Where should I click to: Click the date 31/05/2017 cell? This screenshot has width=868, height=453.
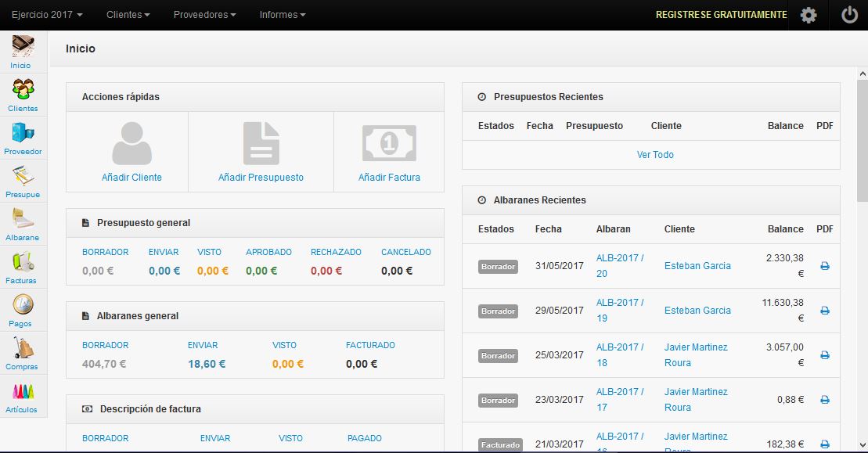[x=559, y=266]
